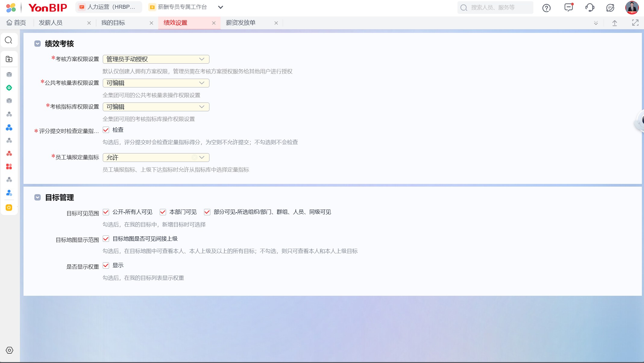Open 薪酬专员专属工作台 workspace
The image size is (644, 363).
point(178,7)
